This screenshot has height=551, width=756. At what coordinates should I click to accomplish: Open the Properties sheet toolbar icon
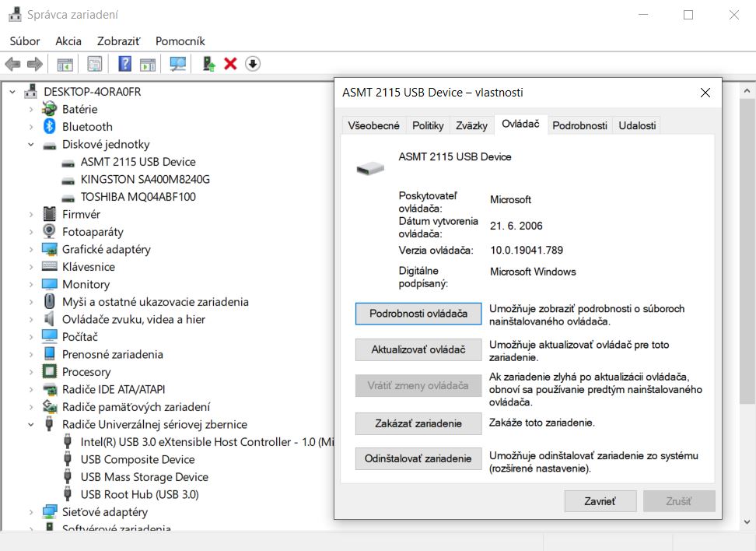point(95,64)
